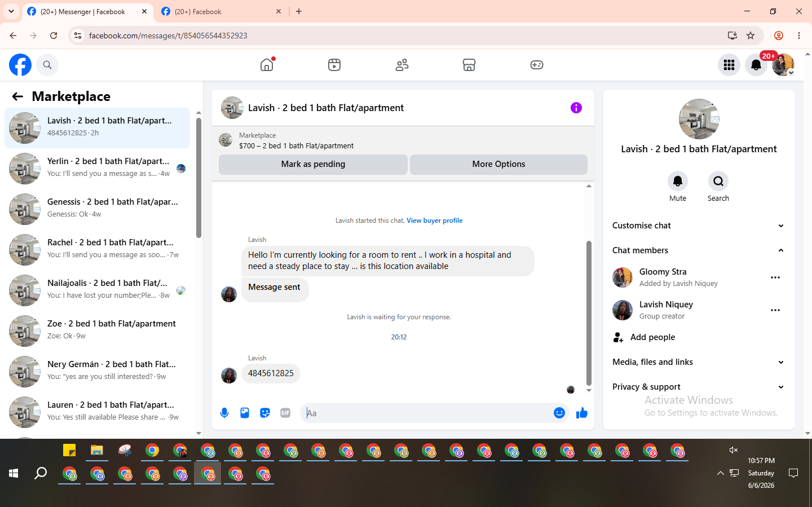Close the second Facebook browser tab

(279, 11)
